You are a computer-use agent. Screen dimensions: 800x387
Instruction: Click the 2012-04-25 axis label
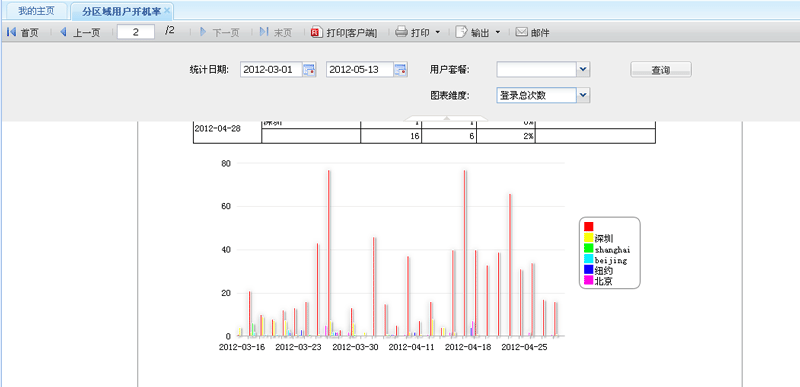pyautogui.click(x=524, y=347)
